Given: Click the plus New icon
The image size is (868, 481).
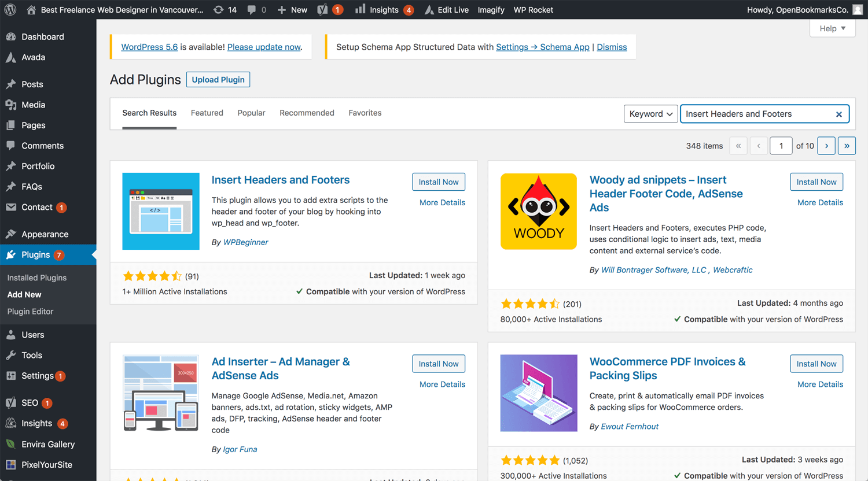Looking at the screenshot, I should click(282, 10).
